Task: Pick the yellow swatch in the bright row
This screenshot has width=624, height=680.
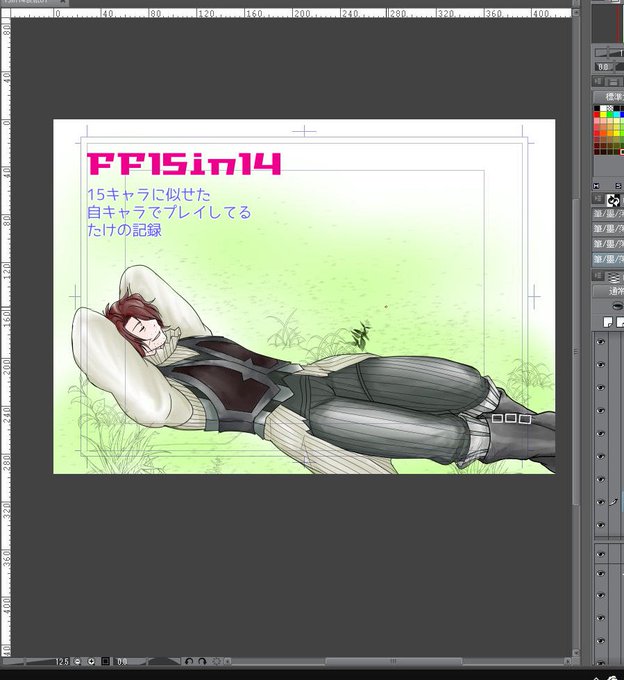Action: [x=603, y=114]
